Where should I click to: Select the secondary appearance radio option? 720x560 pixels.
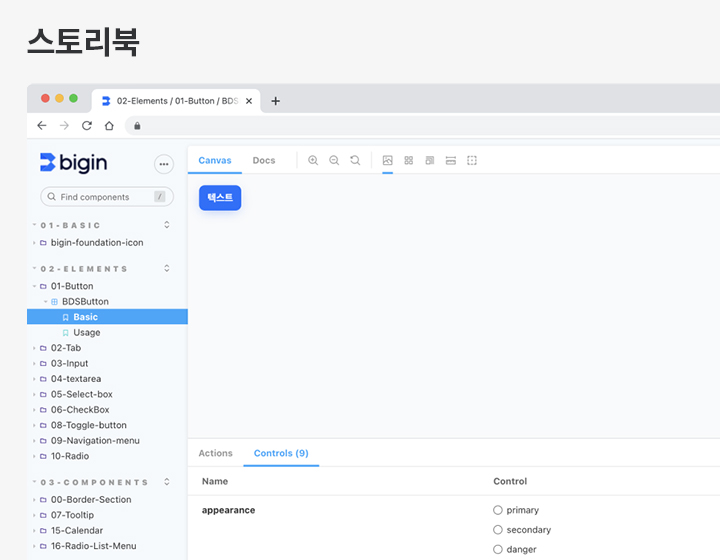click(498, 530)
